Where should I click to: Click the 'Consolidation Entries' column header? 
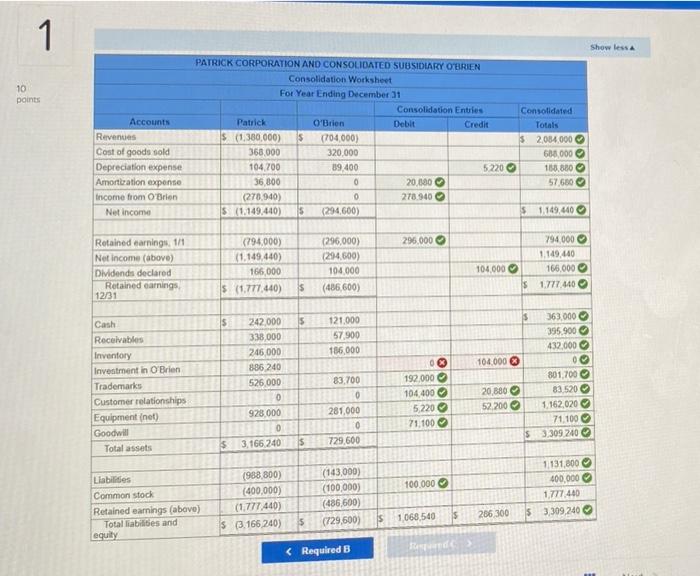point(440,110)
